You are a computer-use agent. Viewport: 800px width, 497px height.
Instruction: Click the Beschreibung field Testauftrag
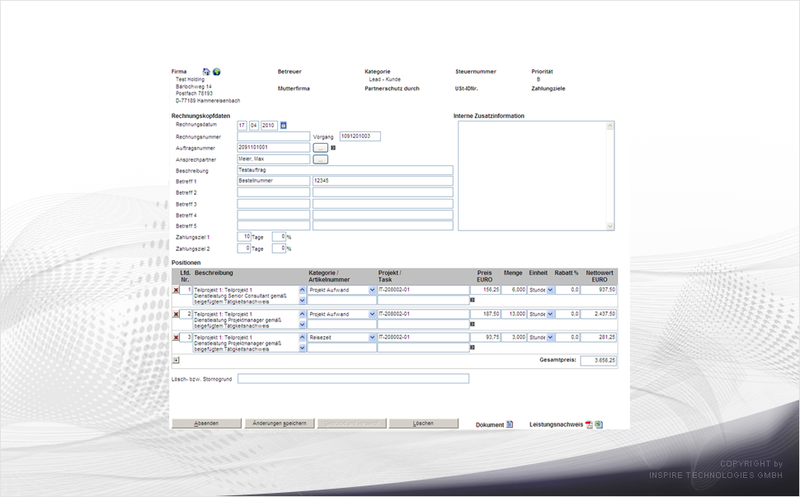click(345, 170)
